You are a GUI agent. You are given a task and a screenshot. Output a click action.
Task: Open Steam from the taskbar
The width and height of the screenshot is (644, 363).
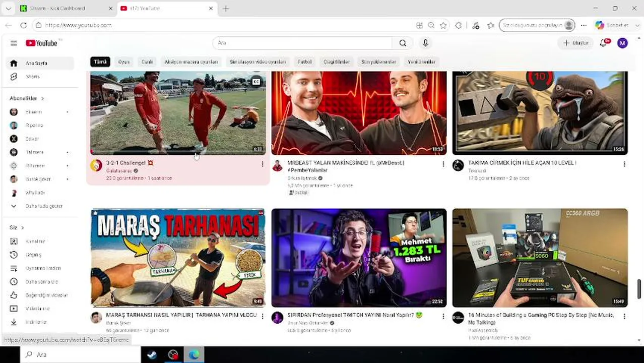[152, 354]
